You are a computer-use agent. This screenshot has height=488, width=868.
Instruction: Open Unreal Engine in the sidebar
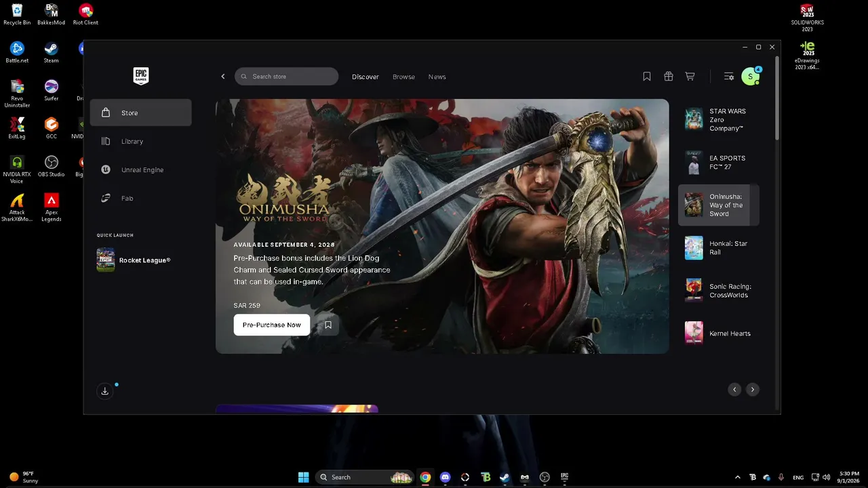pyautogui.click(x=141, y=169)
